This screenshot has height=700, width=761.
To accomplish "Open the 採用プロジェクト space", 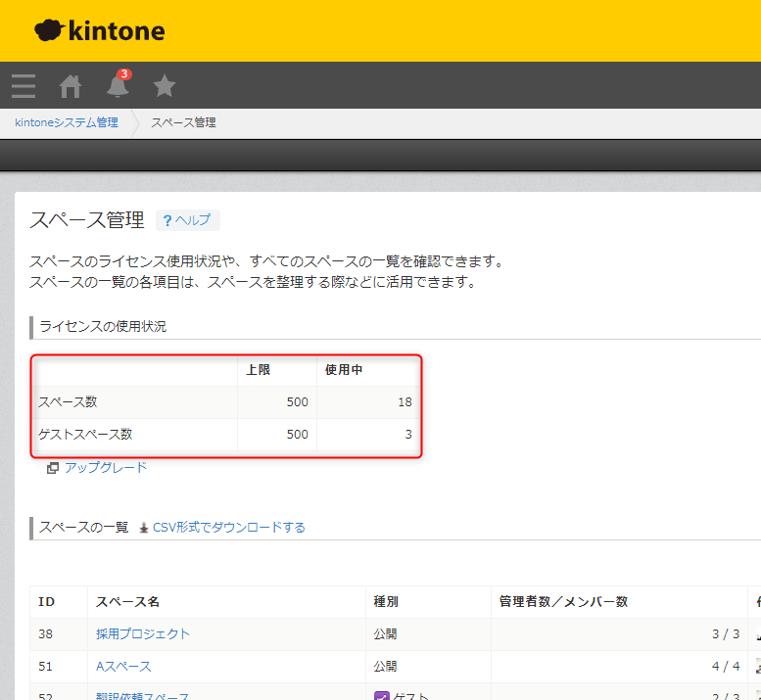I will pyautogui.click(x=143, y=634).
